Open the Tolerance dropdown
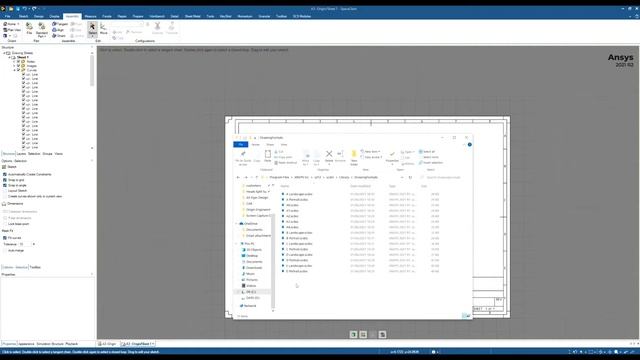 click(34, 244)
